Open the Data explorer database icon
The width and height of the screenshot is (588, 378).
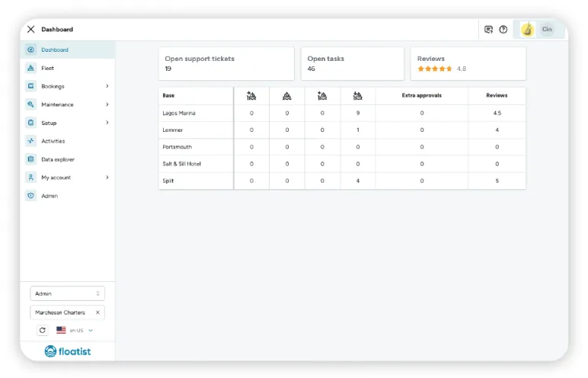point(30,159)
